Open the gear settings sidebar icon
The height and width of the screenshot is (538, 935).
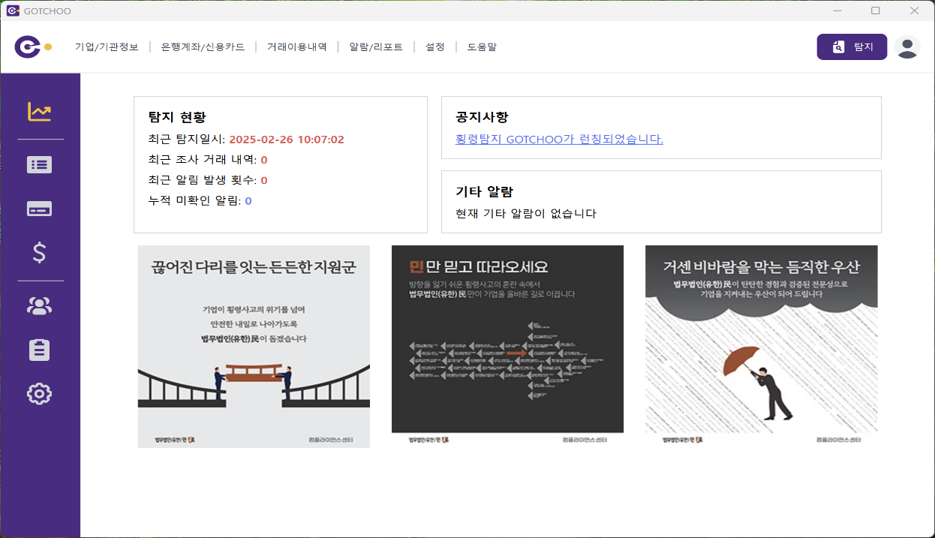[39, 394]
